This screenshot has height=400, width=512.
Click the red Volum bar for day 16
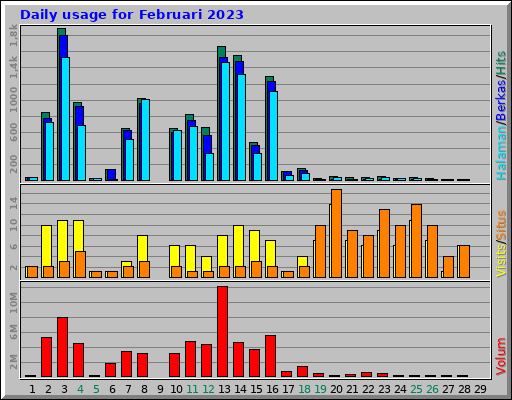click(x=271, y=356)
